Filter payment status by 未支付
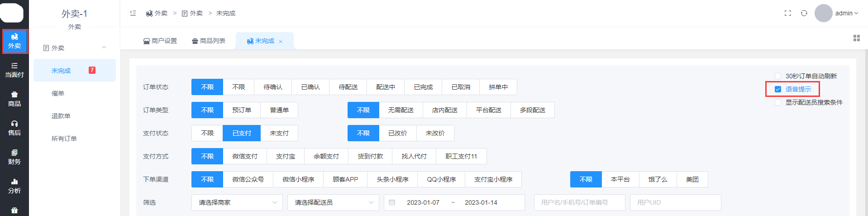 [x=279, y=133]
